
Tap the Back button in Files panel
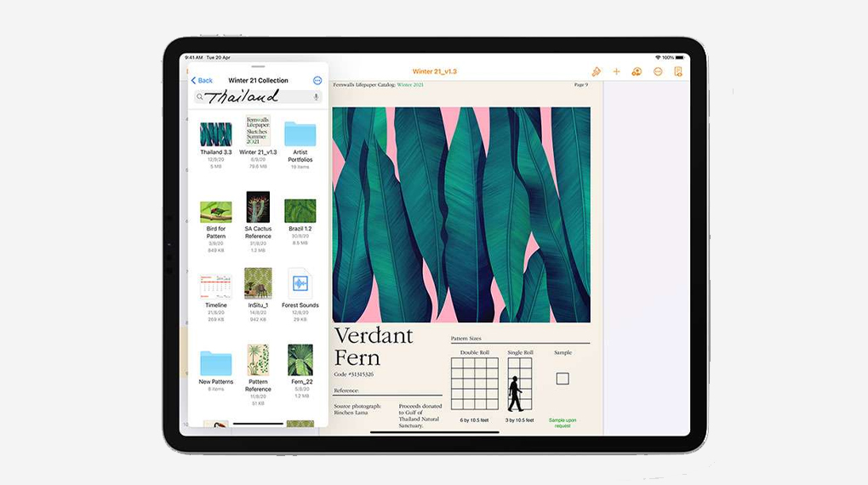click(x=202, y=80)
